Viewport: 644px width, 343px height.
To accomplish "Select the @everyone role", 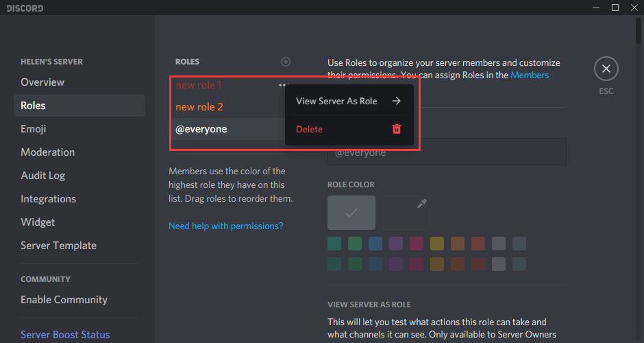I will pyautogui.click(x=201, y=129).
